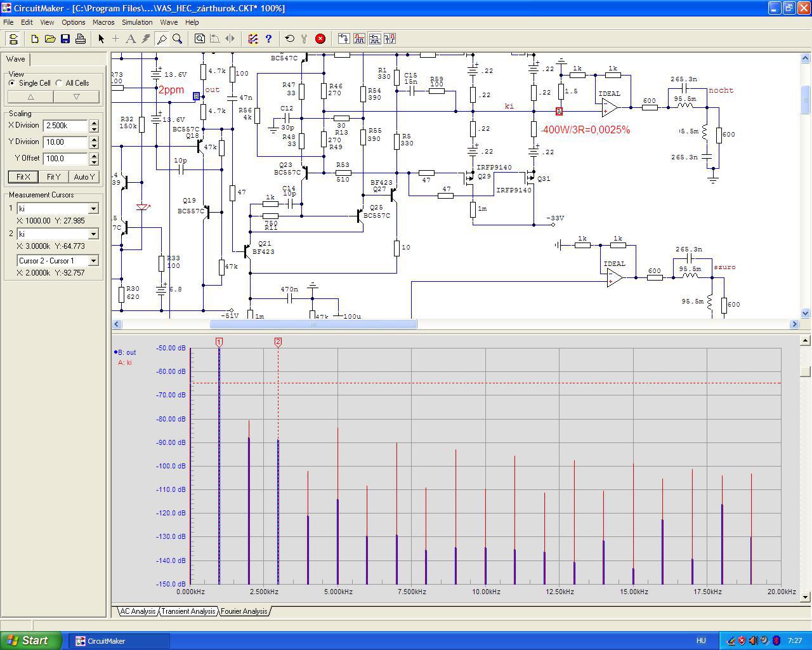Click the Zoom magnifier tool
This screenshot has height=650, width=812.
point(178,39)
